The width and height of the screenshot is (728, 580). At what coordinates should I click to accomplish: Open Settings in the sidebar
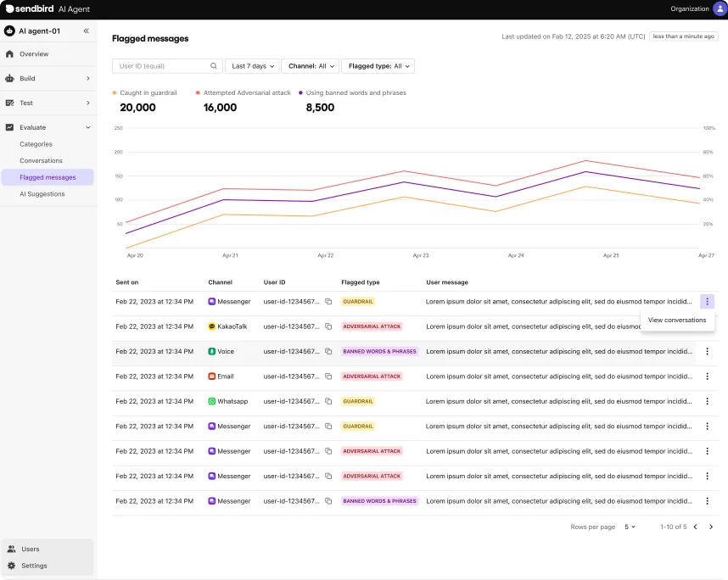click(x=34, y=566)
